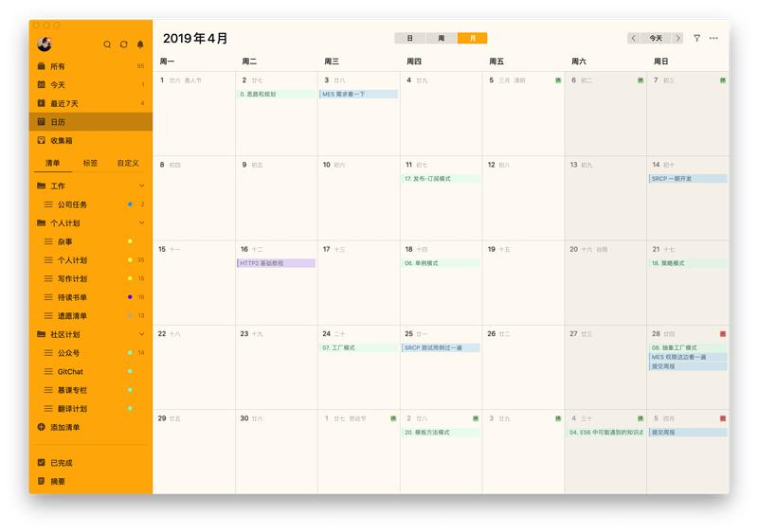
Task: Collapse the 社区计划 folder chevron
Action: (141, 334)
